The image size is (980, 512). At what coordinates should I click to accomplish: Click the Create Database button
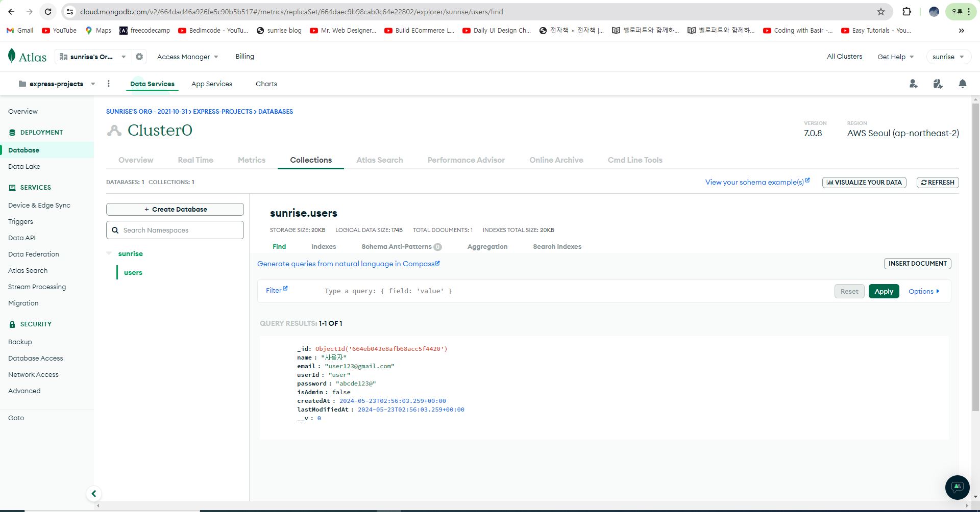[175, 209]
